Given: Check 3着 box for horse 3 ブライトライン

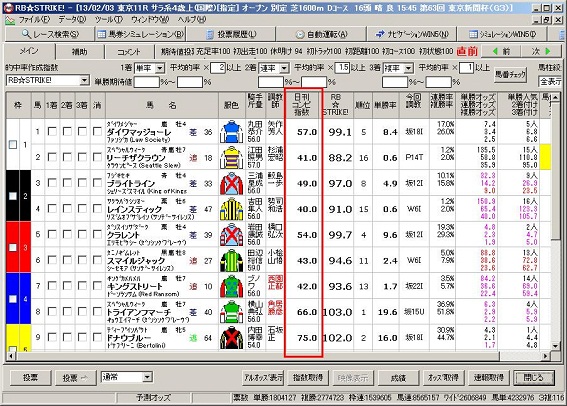Looking at the screenshot, I should click(x=82, y=183).
